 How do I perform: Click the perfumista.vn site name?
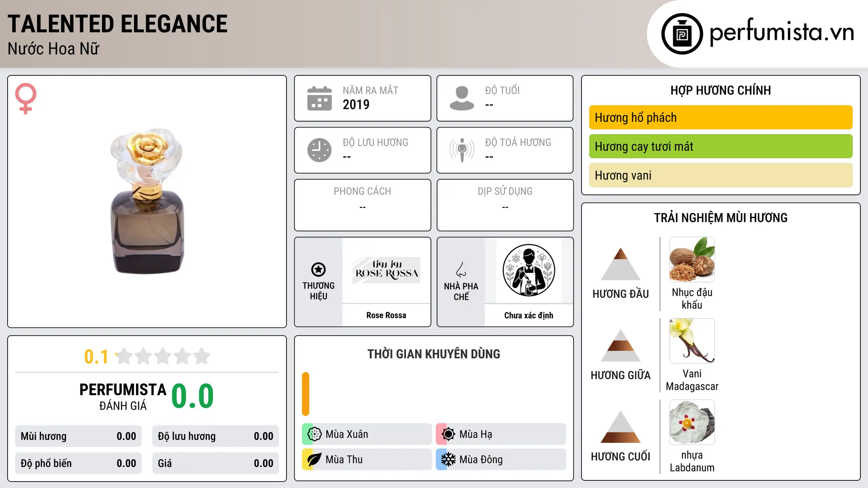point(782,32)
